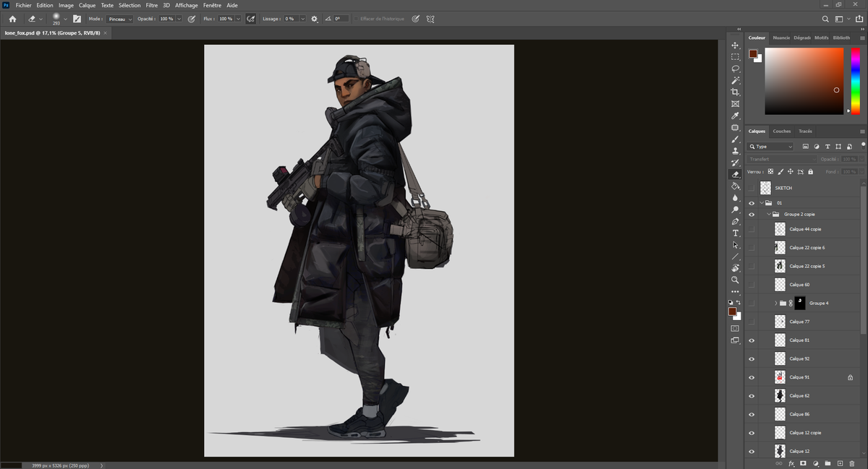Open smoothing options gear icon
Image resolution: width=868 pixels, height=469 pixels.
point(315,19)
